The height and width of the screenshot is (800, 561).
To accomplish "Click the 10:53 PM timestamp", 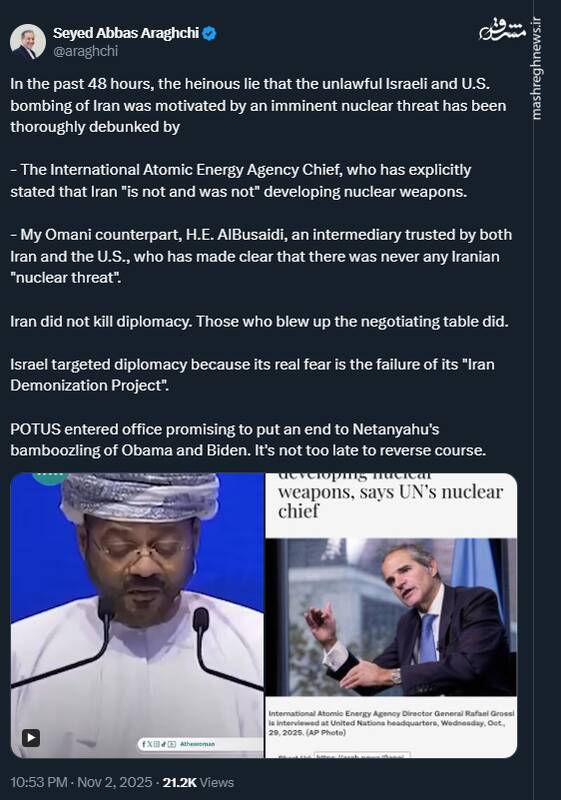I will coord(38,782).
